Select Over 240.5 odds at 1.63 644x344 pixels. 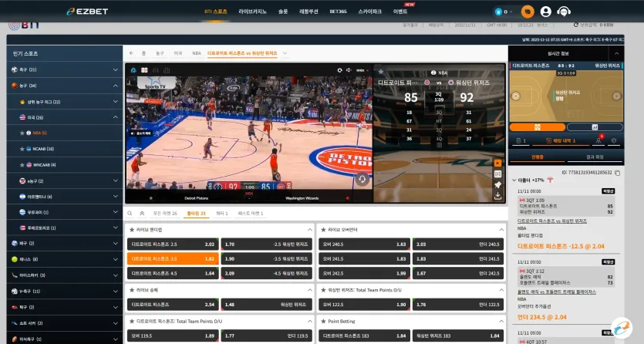364,245
